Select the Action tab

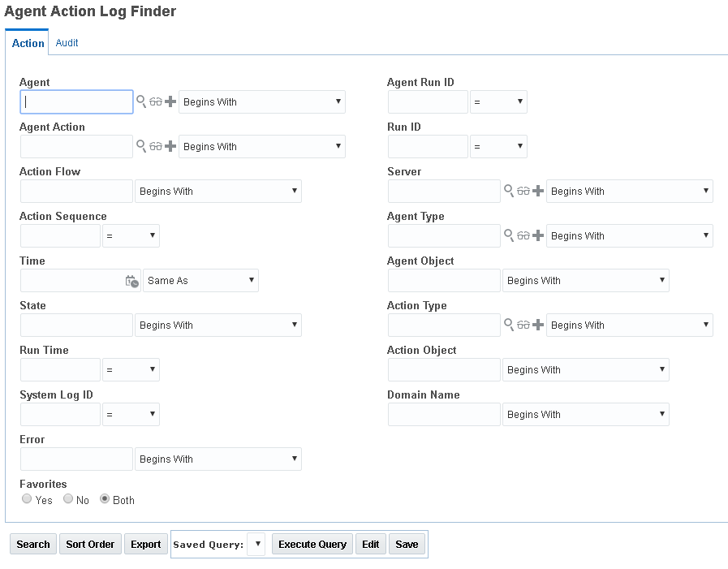click(28, 43)
